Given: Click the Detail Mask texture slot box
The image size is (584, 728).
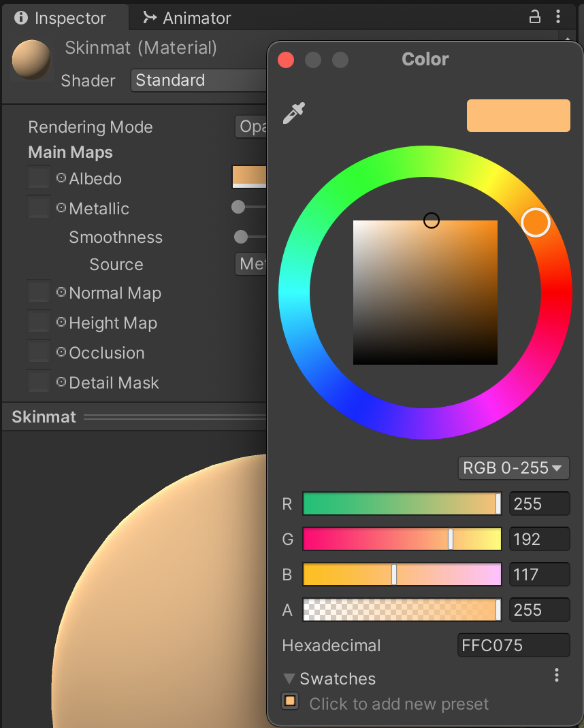Looking at the screenshot, I should tap(39, 382).
